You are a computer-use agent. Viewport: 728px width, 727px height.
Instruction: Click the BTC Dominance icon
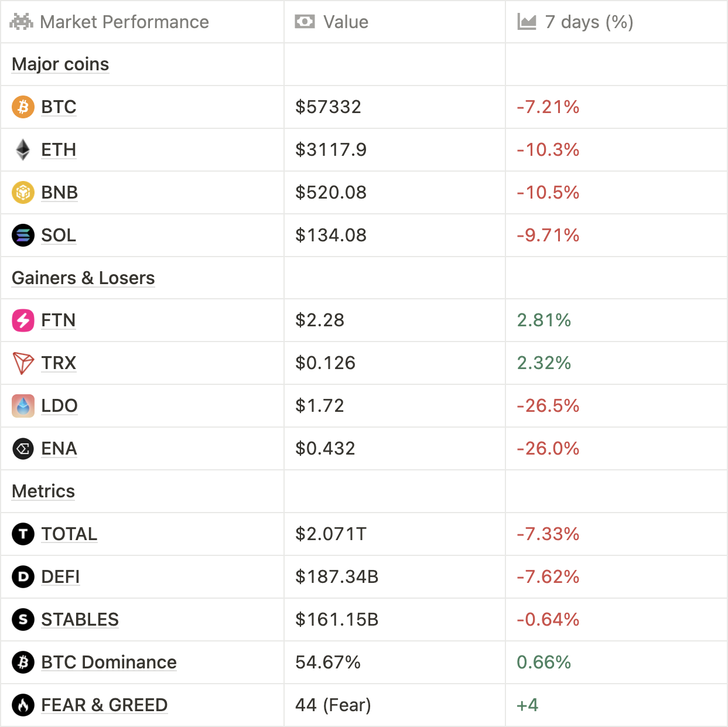click(23, 663)
